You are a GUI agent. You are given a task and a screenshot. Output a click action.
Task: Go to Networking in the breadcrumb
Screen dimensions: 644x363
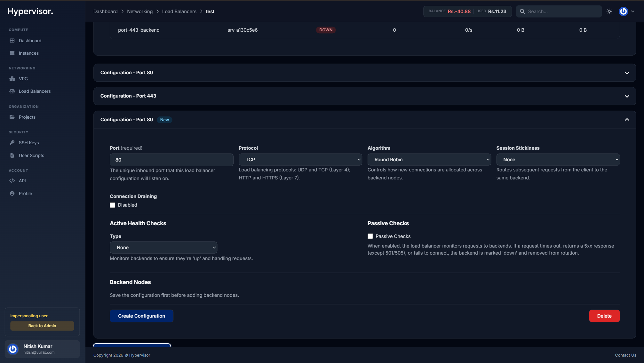[140, 12]
